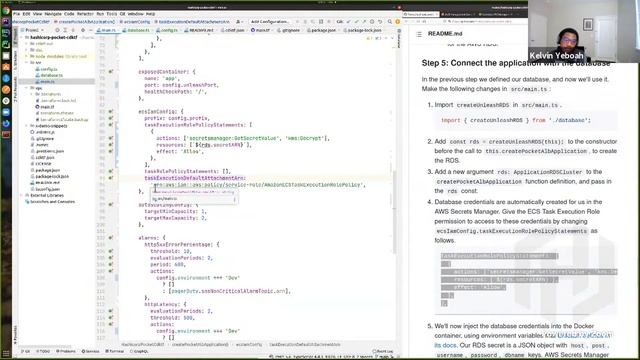
Task: Click the Search Everywhere magnifier icon
Action: click(x=390, y=22)
